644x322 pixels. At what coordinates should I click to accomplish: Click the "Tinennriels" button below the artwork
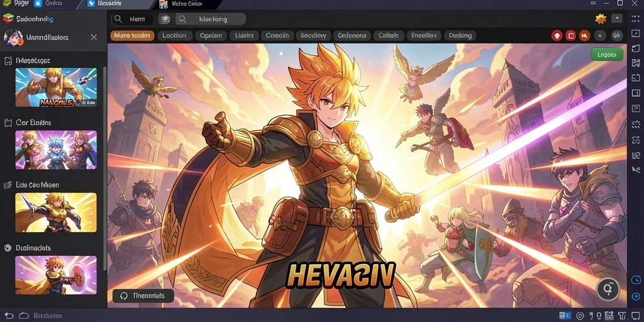(143, 296)
